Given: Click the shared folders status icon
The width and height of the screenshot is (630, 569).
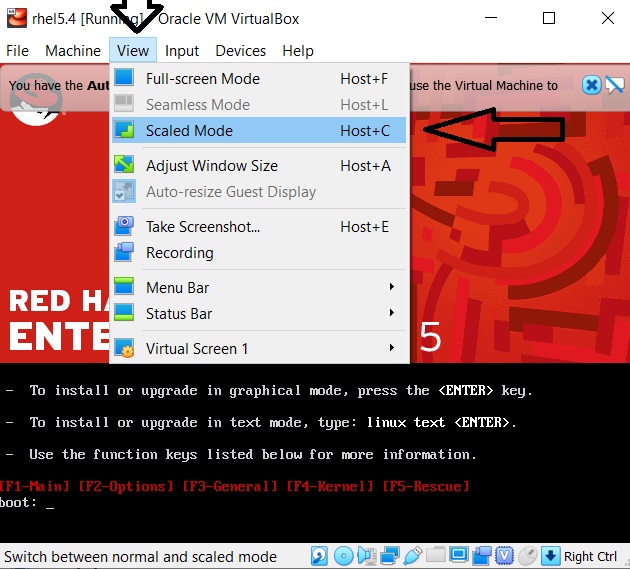Looking at the screenshot, I should [435, 556].
